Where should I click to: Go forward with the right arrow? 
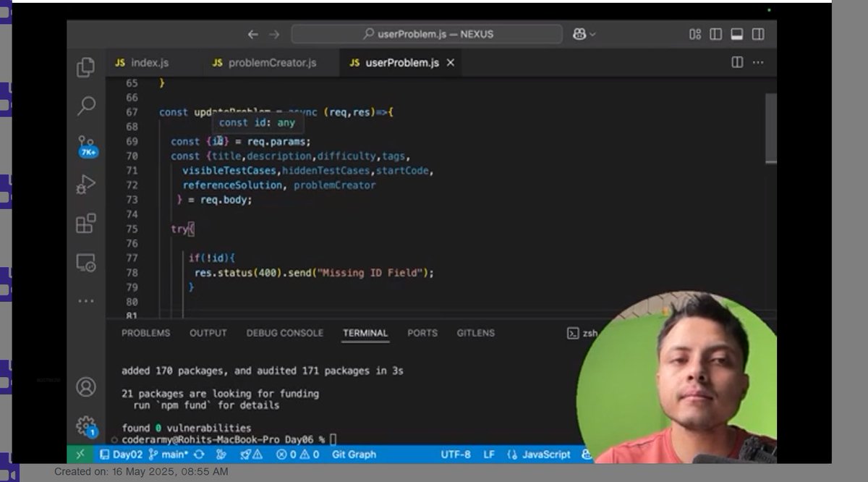click(x=274, y=34)
